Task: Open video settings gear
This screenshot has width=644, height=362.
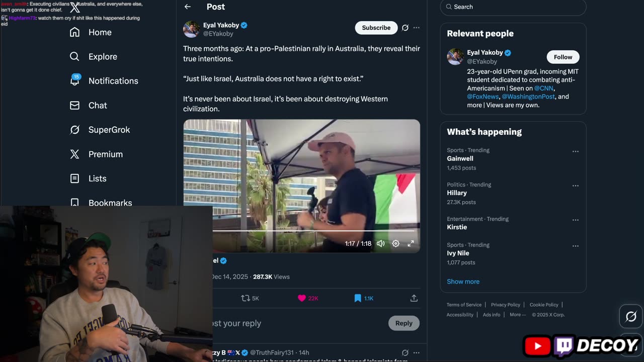Action: coord(396,243)
